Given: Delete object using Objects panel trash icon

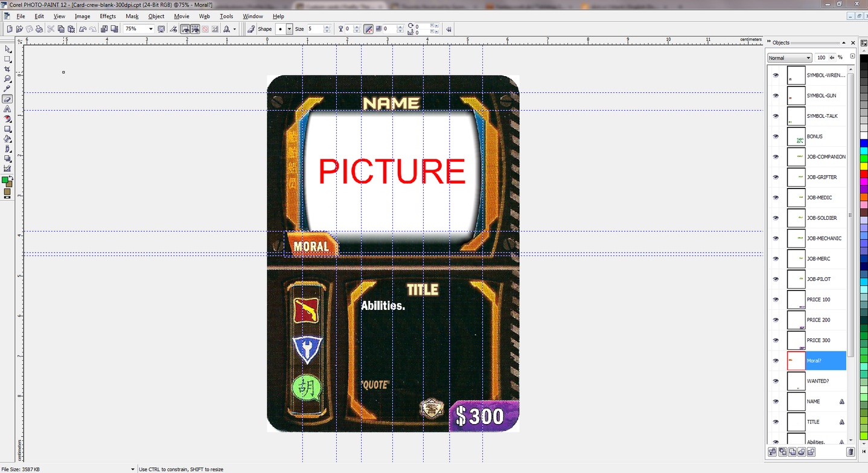Looking at the screenshot, I should (850, 452).
